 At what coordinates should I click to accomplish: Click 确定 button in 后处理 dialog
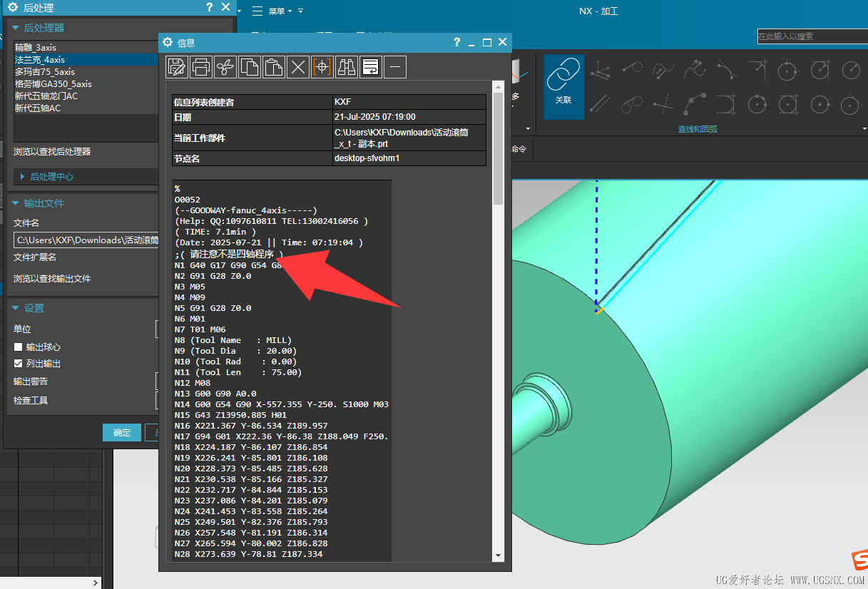122,433
